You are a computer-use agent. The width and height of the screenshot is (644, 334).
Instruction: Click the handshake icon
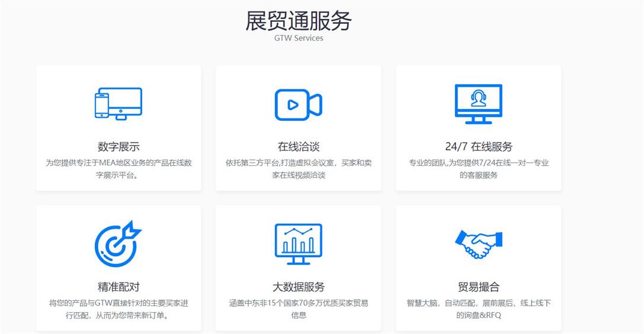coord(478,244)
